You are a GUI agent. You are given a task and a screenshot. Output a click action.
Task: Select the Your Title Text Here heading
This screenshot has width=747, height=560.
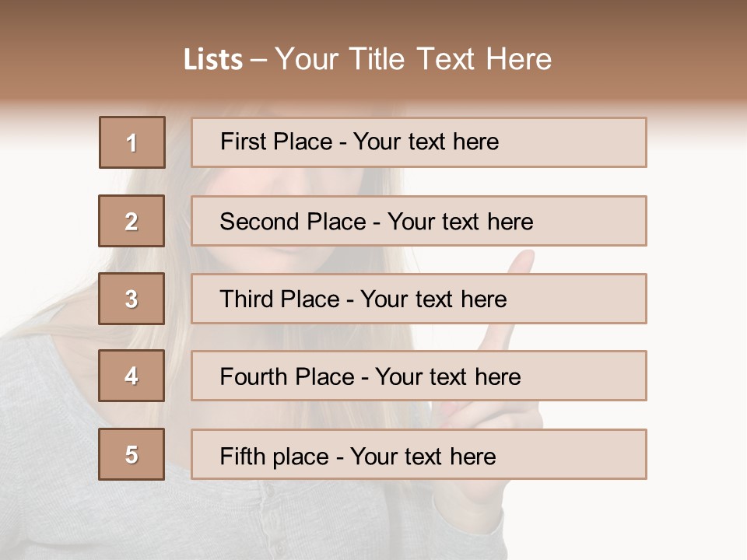point(413,59)
